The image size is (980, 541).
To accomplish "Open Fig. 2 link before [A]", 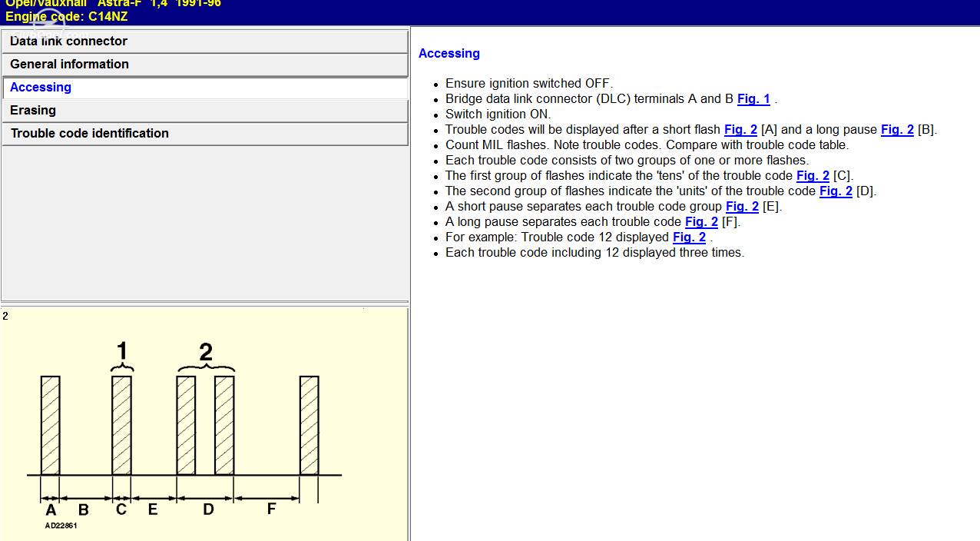I will pos(740,130).
